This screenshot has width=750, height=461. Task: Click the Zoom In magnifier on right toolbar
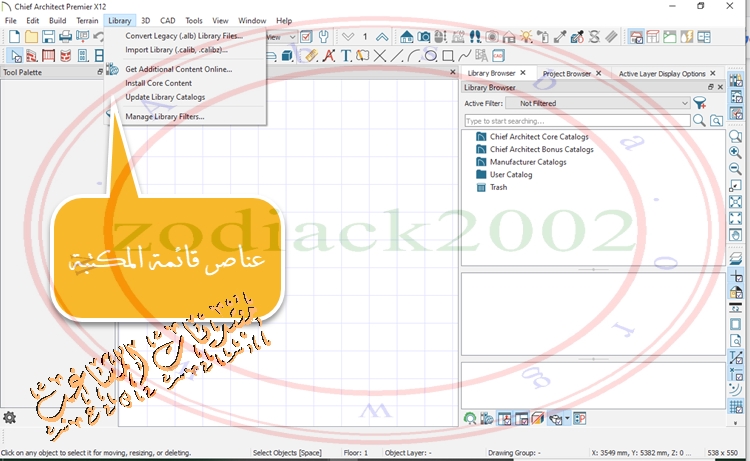[x=735, y=152]
